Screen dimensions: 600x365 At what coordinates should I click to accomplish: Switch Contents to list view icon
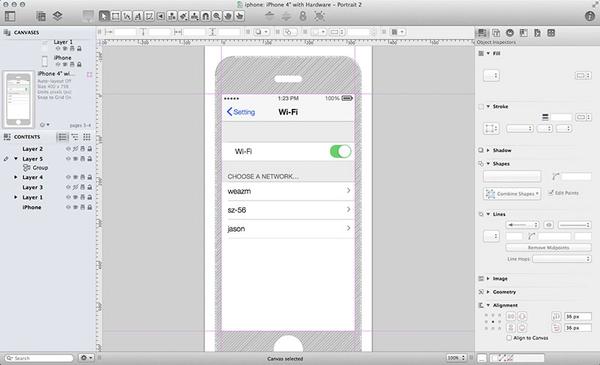tap(62, 137)
